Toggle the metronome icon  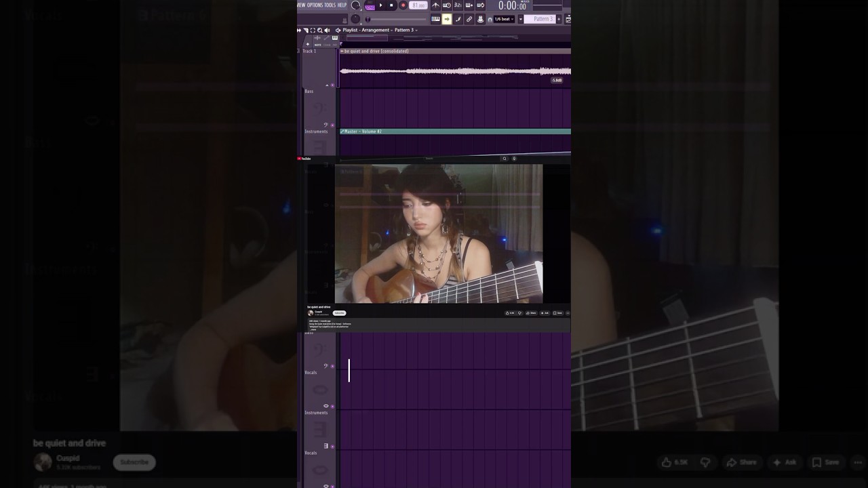[435, 5]
